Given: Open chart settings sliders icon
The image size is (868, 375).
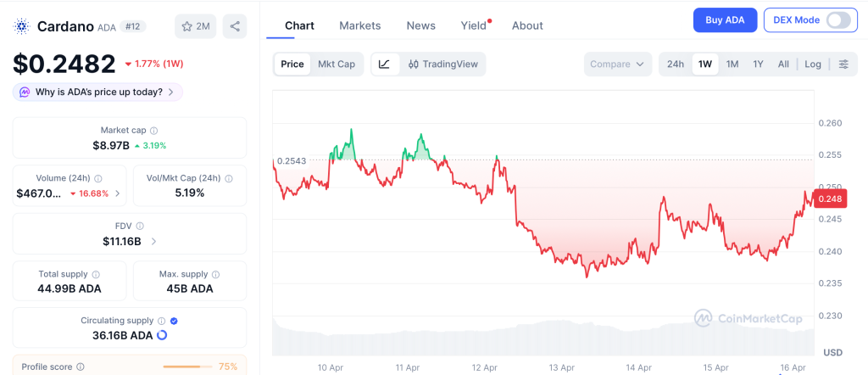Looking at the screenshot, I should (843, 64).
